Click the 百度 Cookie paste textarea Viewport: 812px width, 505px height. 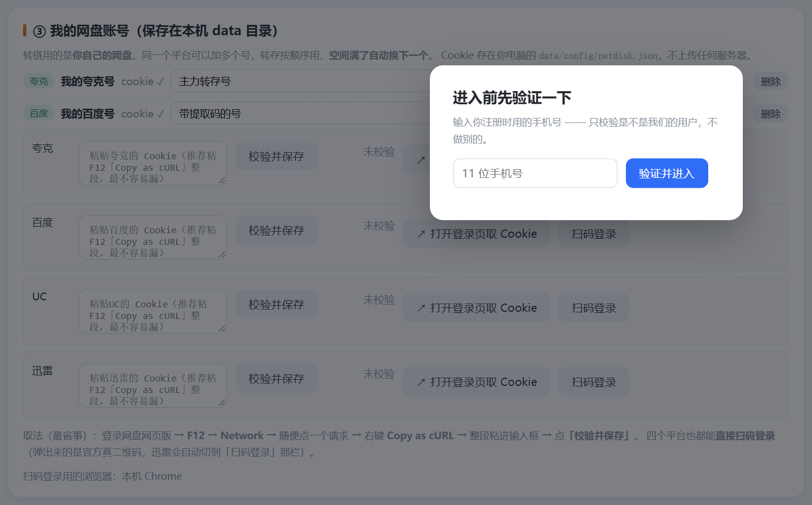(x=153, y=237)
